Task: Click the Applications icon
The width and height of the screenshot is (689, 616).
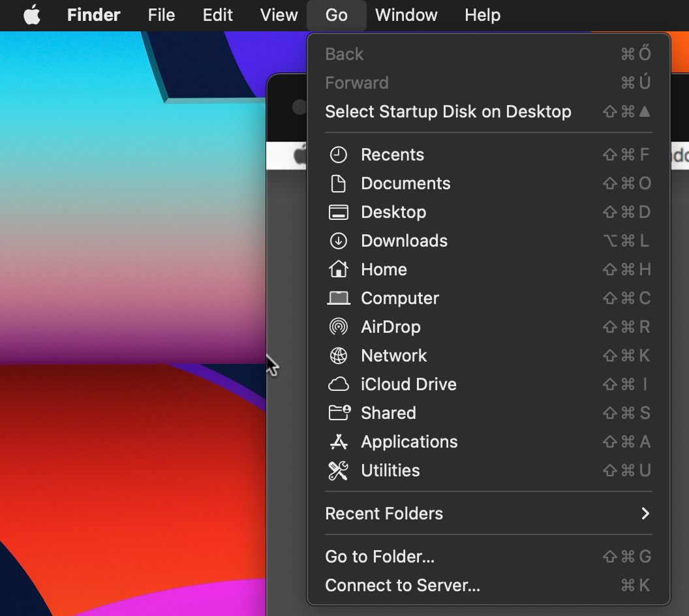Action: click(338, 442)
